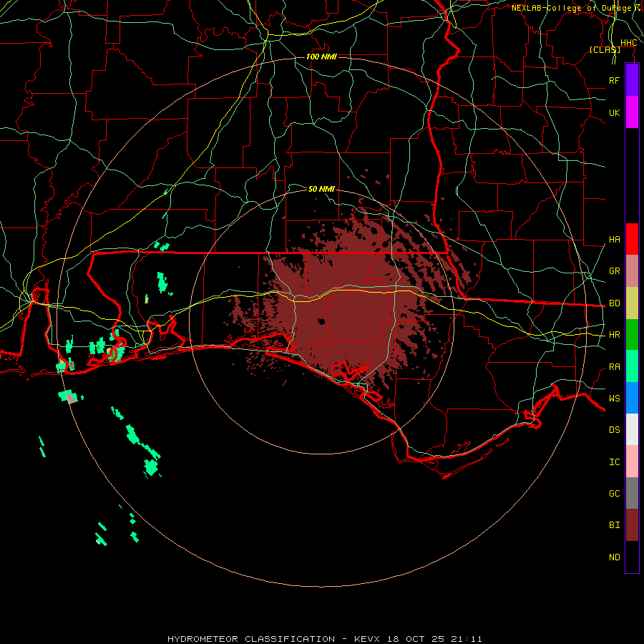Click the RF purple legend swatch

tap(632, 79)
